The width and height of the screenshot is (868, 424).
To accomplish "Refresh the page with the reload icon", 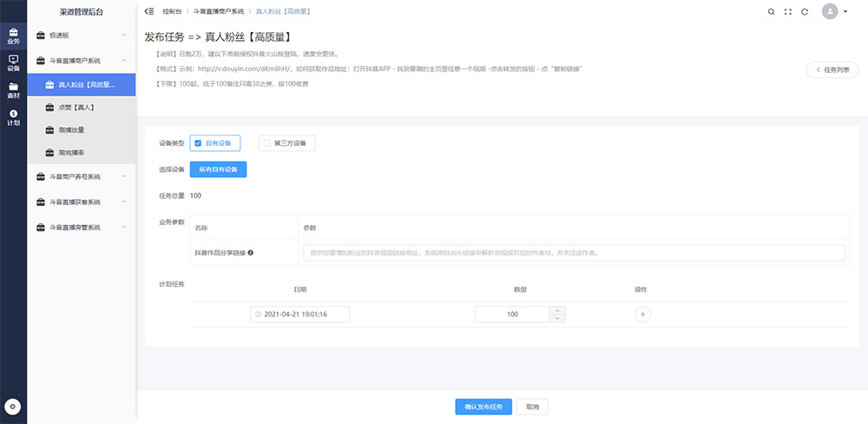I will click(805, 11).
